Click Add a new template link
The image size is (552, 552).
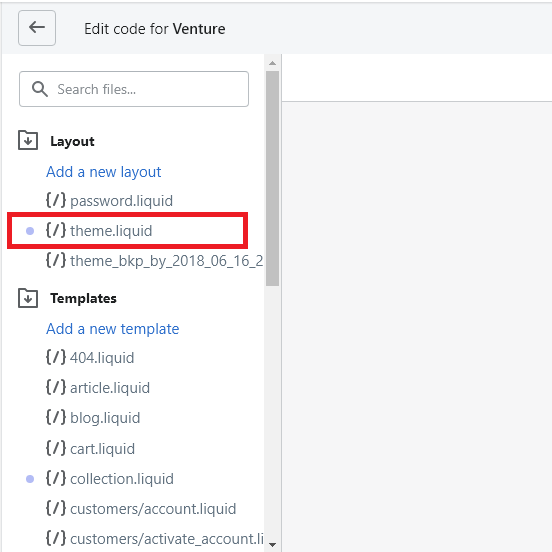[x=113, y=329]
